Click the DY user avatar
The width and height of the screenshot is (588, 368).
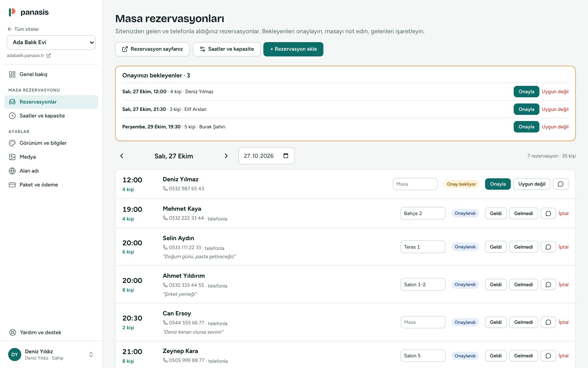point(15,355)
